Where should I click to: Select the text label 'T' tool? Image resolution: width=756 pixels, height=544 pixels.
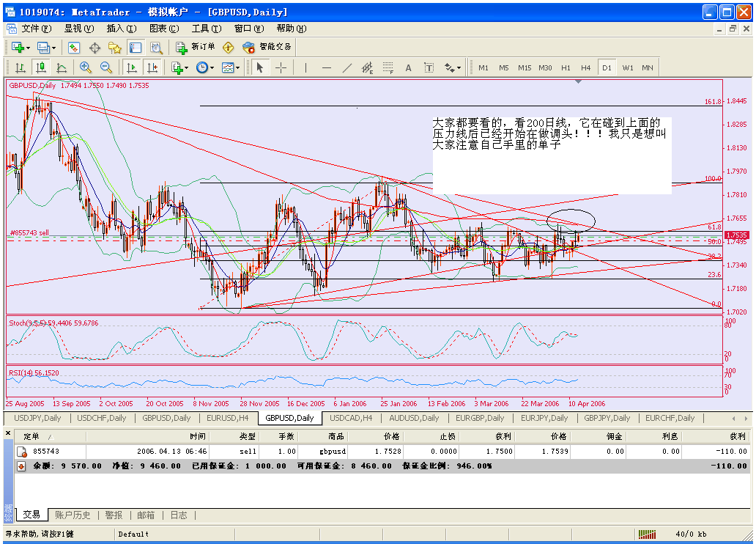click(429, 67)
